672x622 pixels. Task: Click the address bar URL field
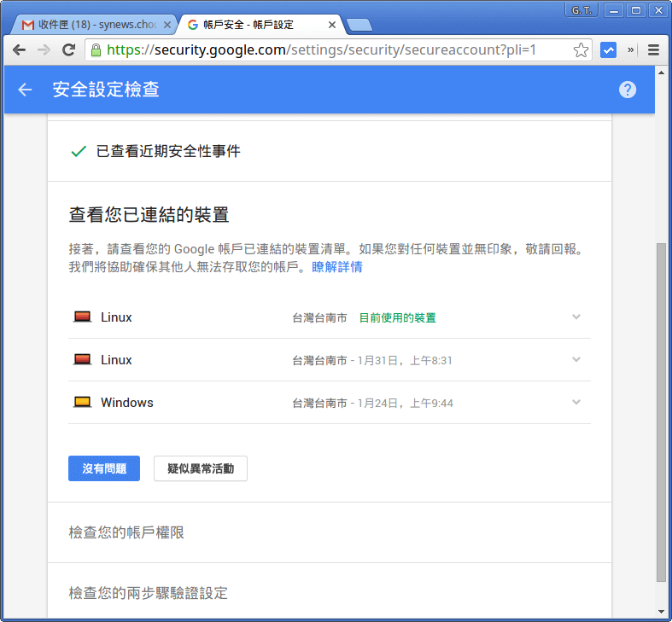click(x=339, y=50)
